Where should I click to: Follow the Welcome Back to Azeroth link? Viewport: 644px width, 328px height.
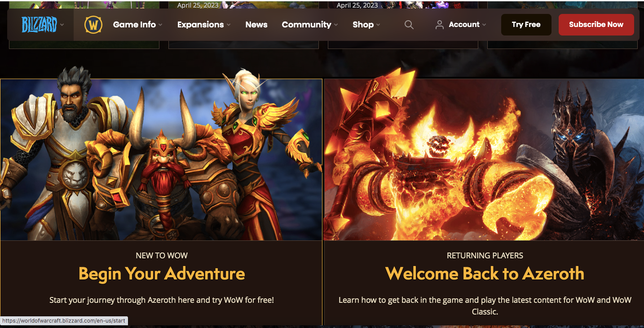[485, 273]
